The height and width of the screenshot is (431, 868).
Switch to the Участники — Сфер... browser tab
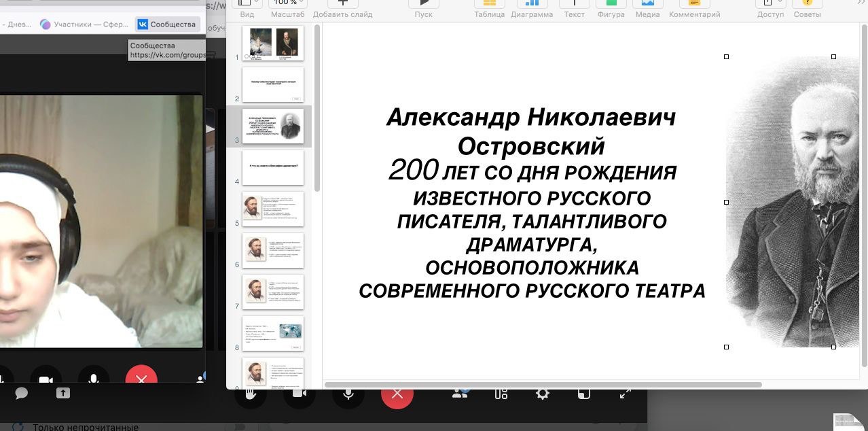(83, 24)
